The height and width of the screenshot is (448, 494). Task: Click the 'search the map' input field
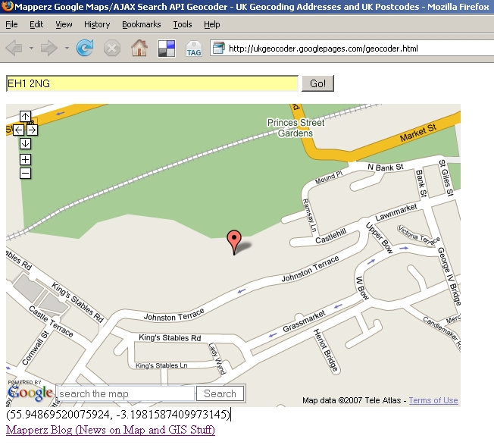[x=126, y=393]
